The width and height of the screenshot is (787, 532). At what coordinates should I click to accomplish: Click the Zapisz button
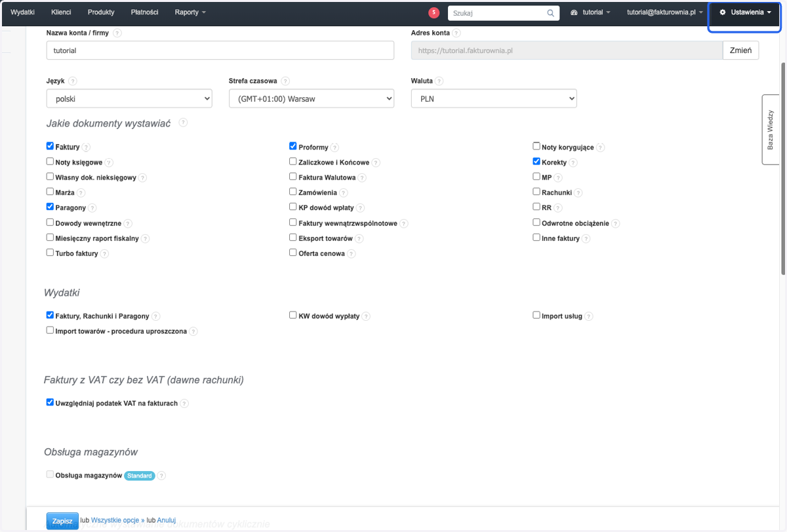62,520
